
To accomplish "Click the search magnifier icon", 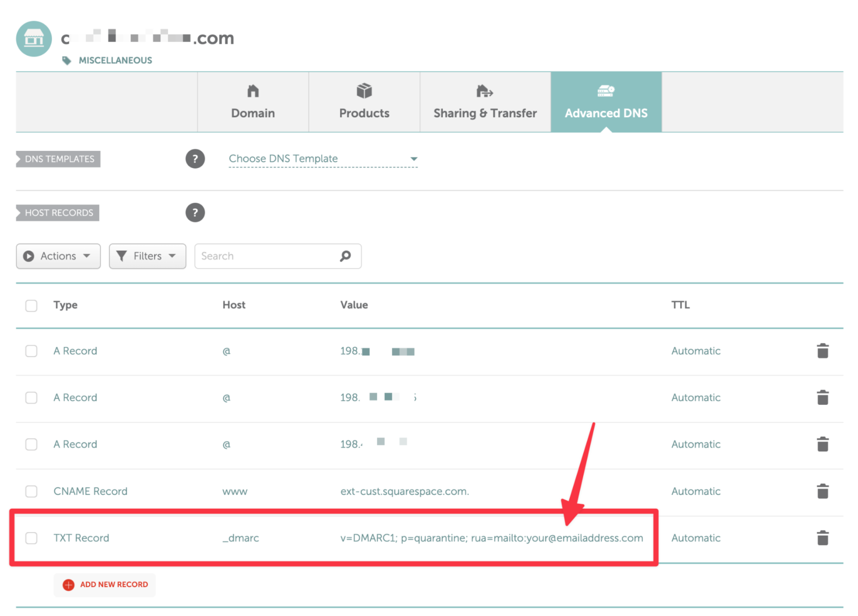I will tap(345, 256).
